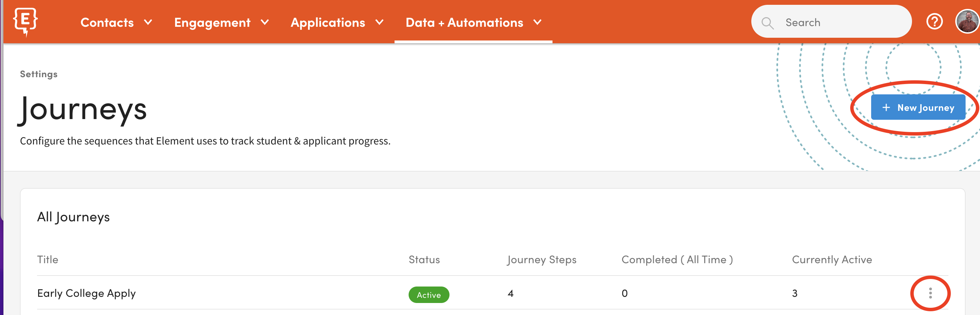This screenshot has width=980, height=315.
Task: Open Early College Apply three-dot menu
Action: click(930, 293)
